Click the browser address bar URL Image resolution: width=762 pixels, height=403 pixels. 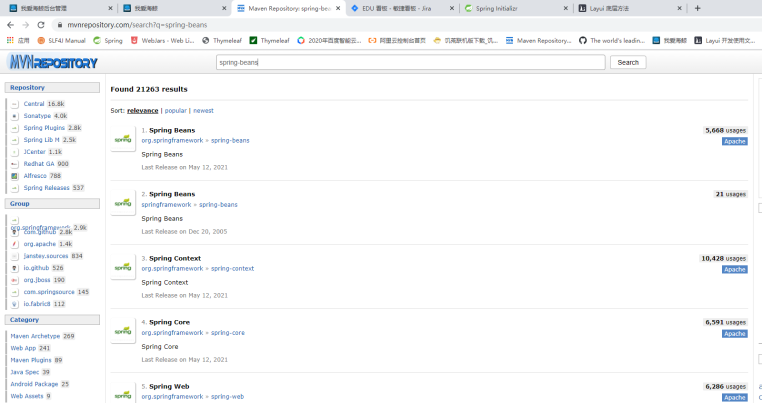137,25
